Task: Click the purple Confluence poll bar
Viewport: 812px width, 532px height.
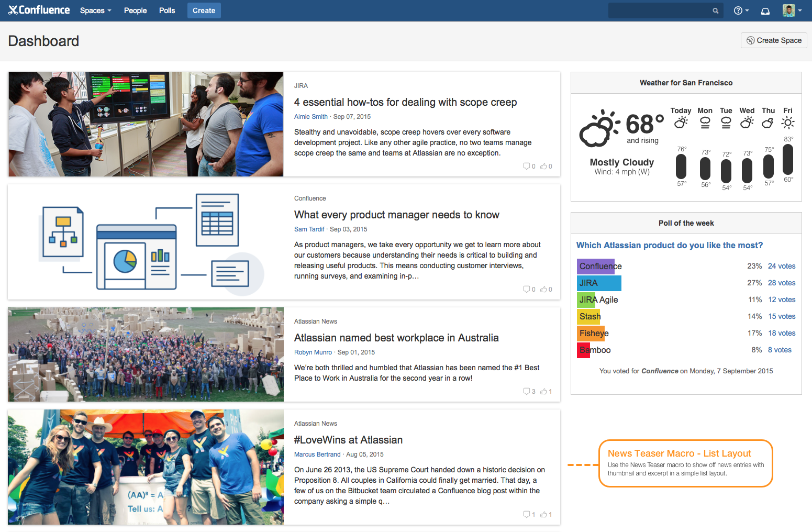Action: [596, 266]
